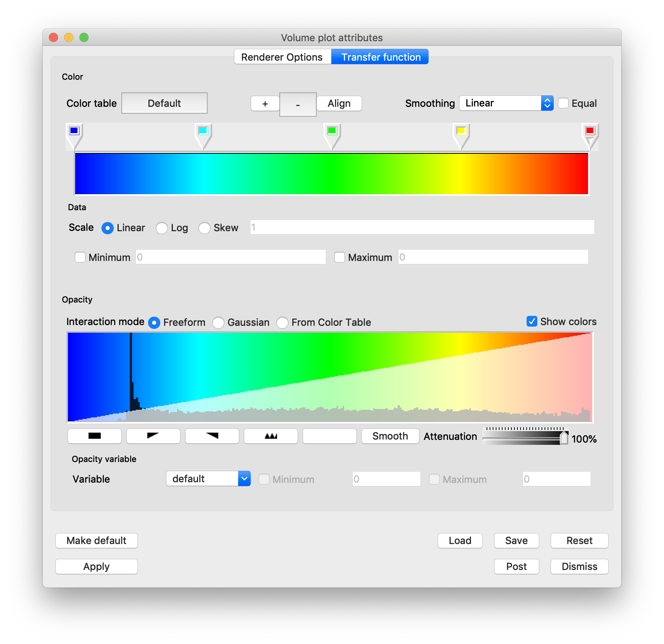Click the jagged peaks opacity preset button
Viewport: 664px width, 644px height.
pos(271,436)
